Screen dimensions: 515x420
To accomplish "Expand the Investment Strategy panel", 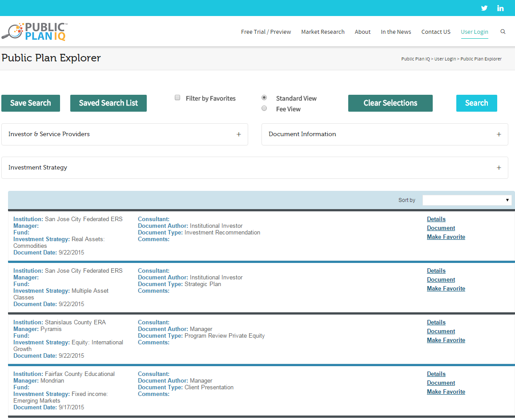I will point(254,168).
